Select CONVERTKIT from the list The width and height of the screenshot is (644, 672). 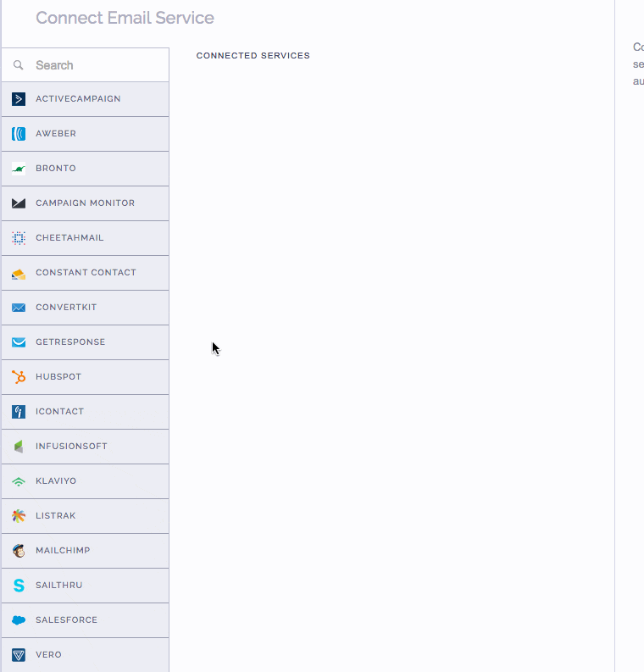coord(86,308)
